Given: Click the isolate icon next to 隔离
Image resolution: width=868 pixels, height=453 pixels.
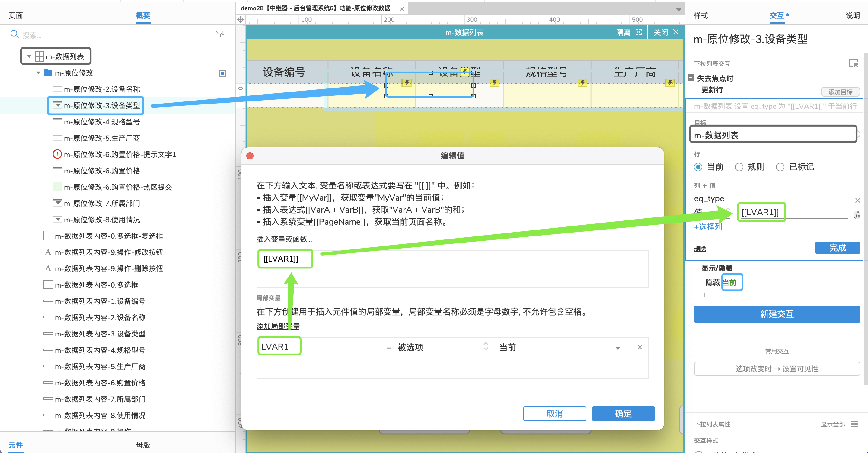Looking at the screenshot, I should click(639, 32).
